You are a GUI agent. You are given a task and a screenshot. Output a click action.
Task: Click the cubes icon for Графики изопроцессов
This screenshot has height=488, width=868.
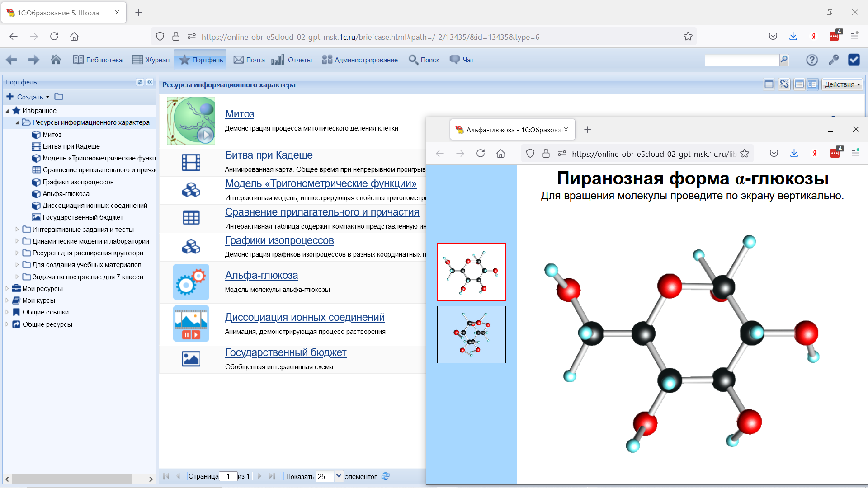pyautogui.click(x=191, y=247)
